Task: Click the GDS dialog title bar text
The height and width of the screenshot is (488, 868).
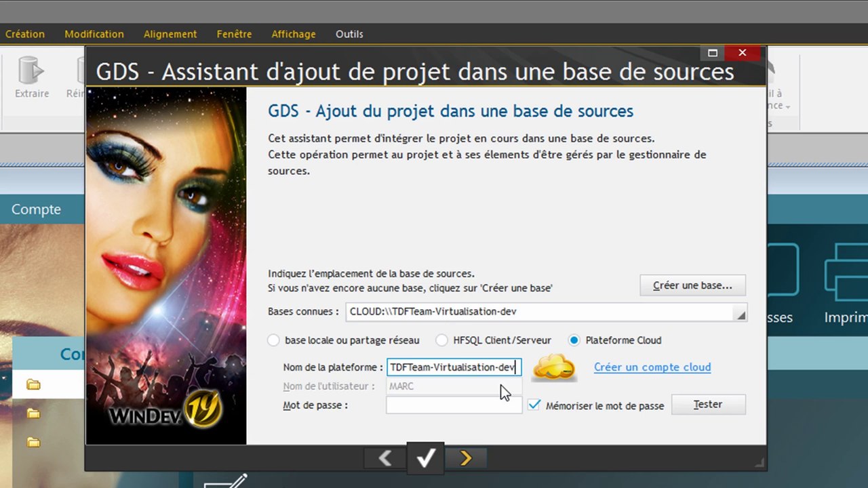Action: coord(415,71)
